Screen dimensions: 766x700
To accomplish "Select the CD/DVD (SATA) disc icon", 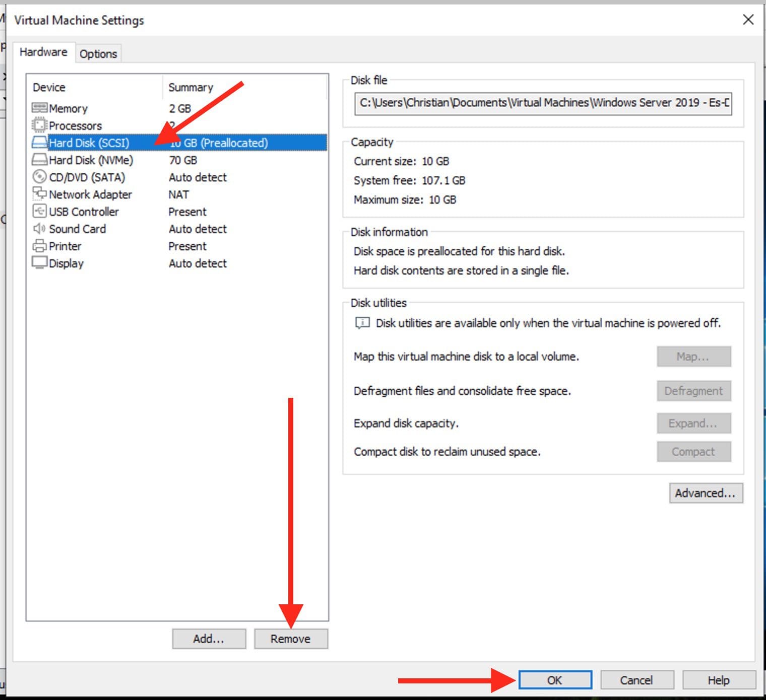I will 39,177.
